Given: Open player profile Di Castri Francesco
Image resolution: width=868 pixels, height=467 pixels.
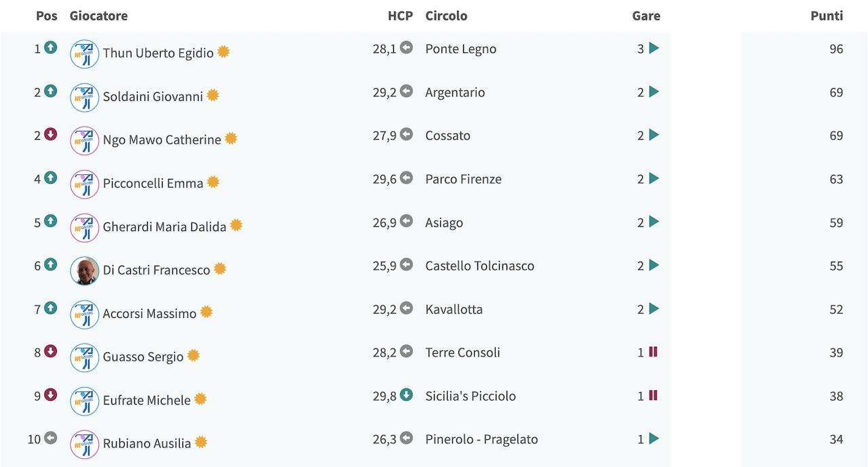Looking at the screenshot, I should point(157,270).
